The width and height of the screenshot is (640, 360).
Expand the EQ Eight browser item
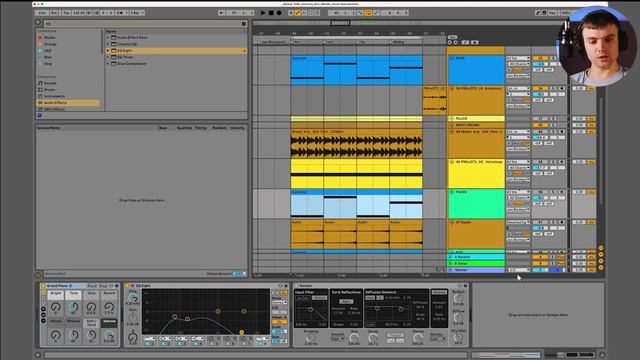108,51
